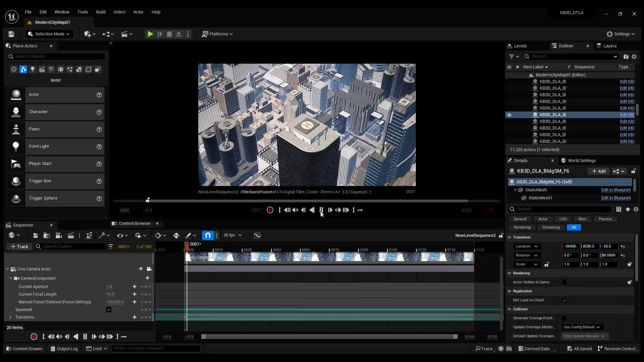Toggle the Spawned track checkbox
The width and height of the screenshot is (644, 362).
109,310
